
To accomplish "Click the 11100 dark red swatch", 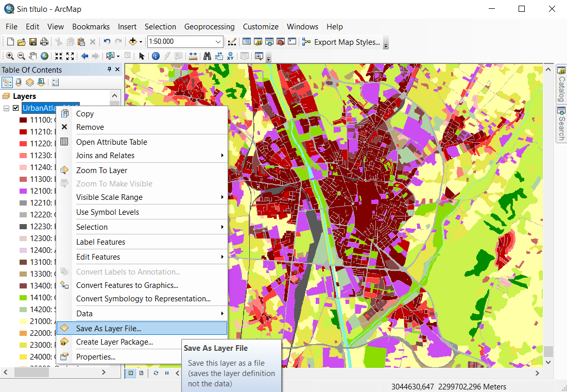I will point(23,120).
